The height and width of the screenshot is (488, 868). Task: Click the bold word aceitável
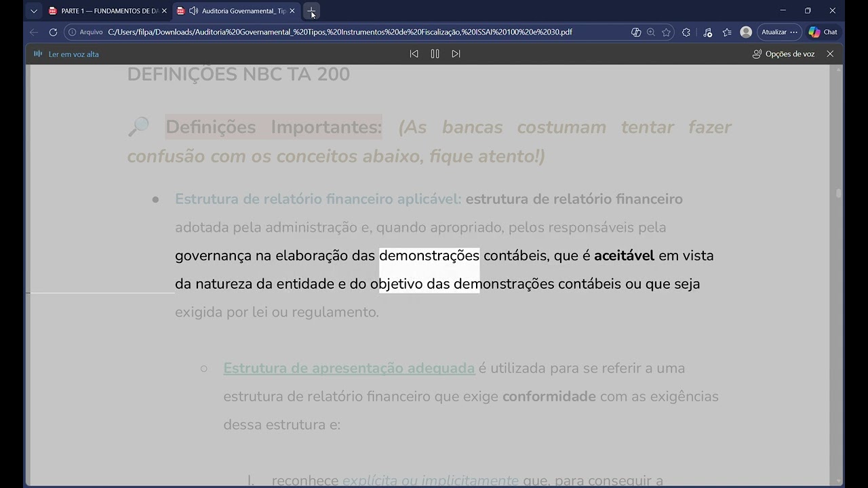(x=624, y=256)
